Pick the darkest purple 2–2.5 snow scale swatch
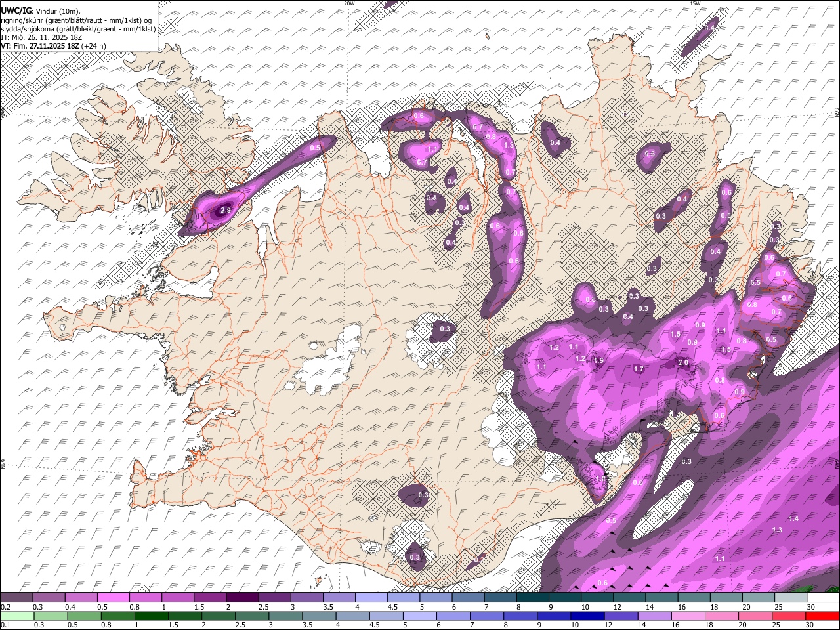The width and height of the screenshot is (840, 630). point(242,598)
